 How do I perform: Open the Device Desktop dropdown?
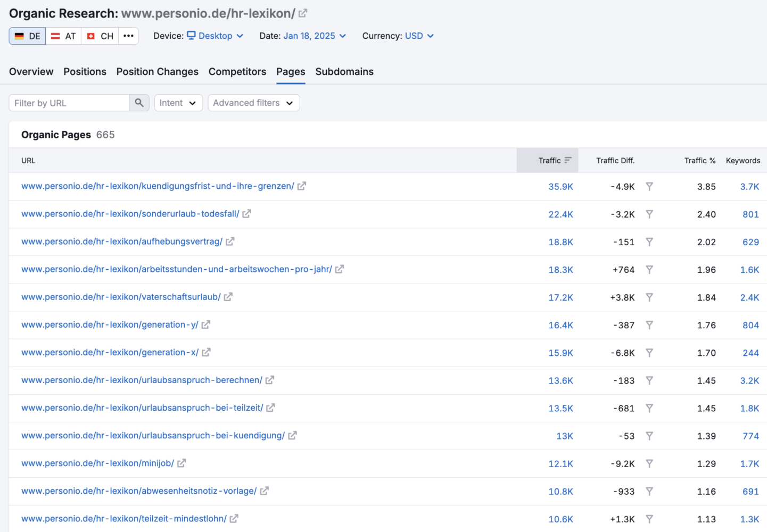(x=215, y=36)
